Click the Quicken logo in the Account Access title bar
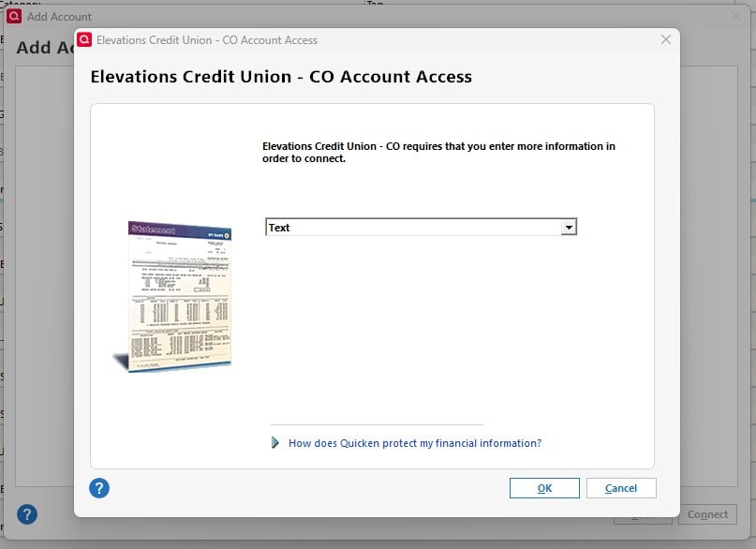Screen dimensions: 756x549 coord(84,39)
